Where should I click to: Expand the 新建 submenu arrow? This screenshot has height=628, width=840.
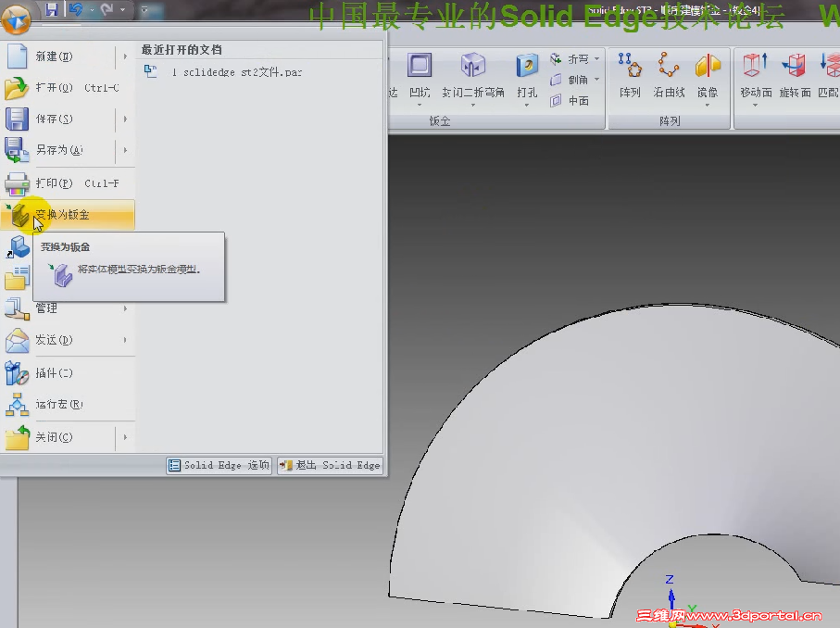[125, 57]
